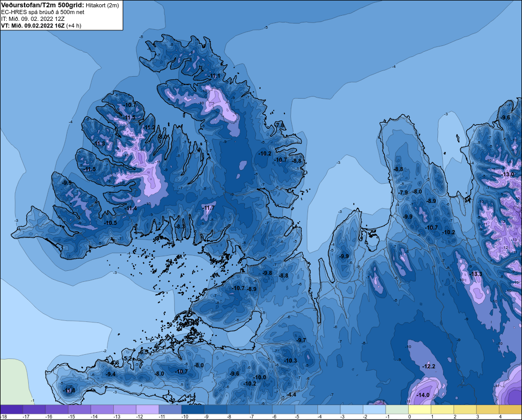Click the -13.3 temperature label
The width and height of the screenshot is (522, 420).
(476, 274)
